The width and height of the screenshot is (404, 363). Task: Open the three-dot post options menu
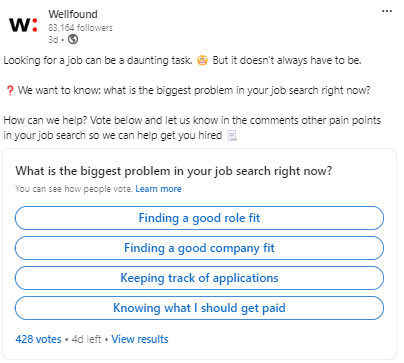tap(387, 11)
